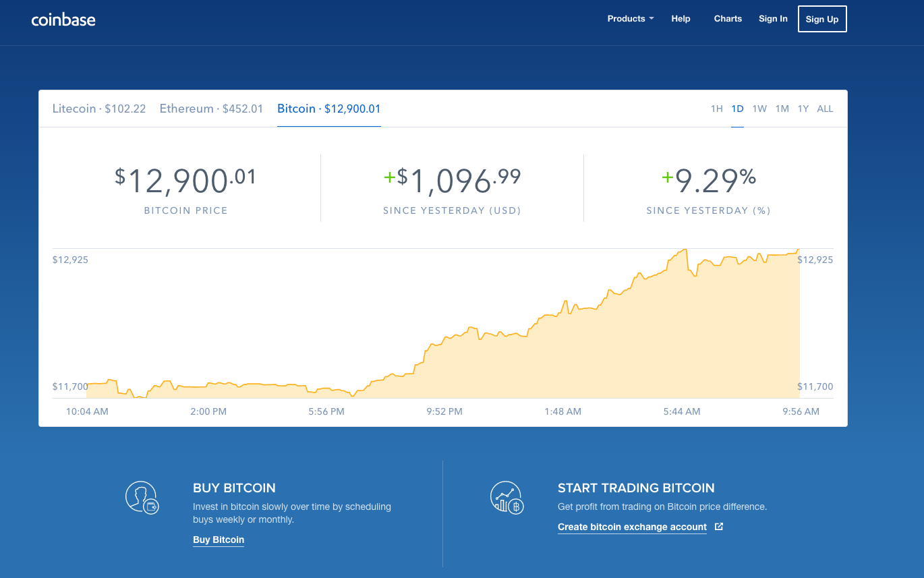Click the Start Trading chart coin icon
Image resolution: width=924 pixels, height=578 pixels.
pyautogui.click(x=507, y=498)
